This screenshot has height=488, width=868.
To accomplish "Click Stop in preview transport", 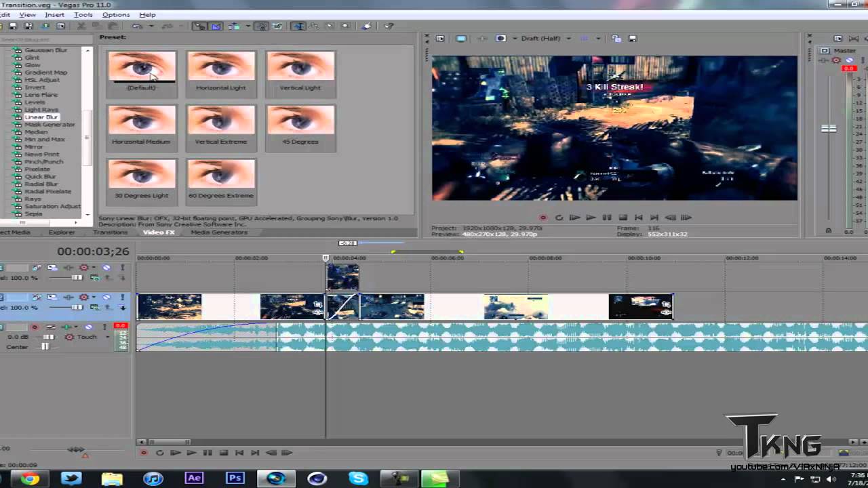I will 623,218.
